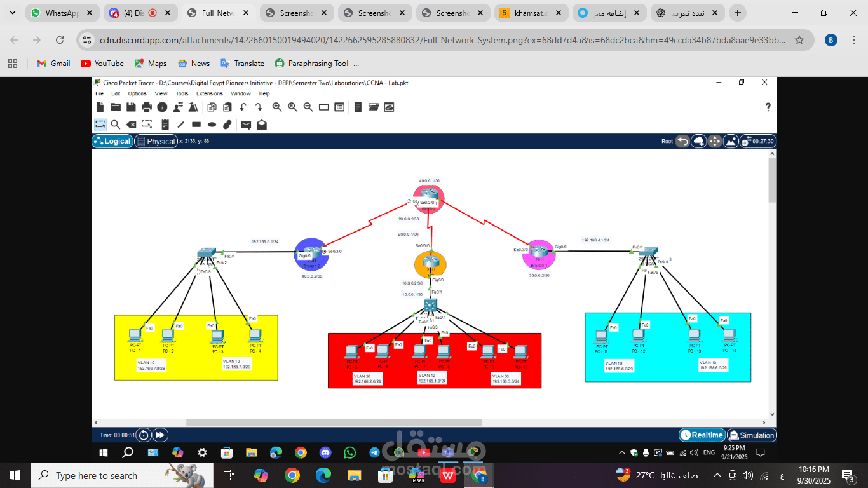Click the Chrome address bar URL
This screenshot has width=868, height=488.
pyautogui.click(x=438, y=40)
